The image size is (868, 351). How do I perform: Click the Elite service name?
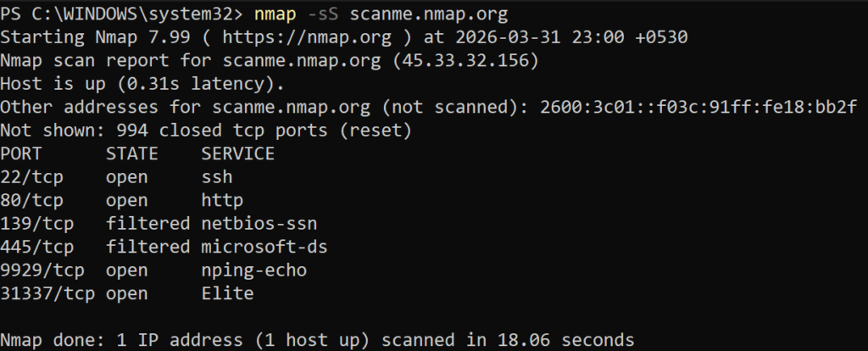226,294
